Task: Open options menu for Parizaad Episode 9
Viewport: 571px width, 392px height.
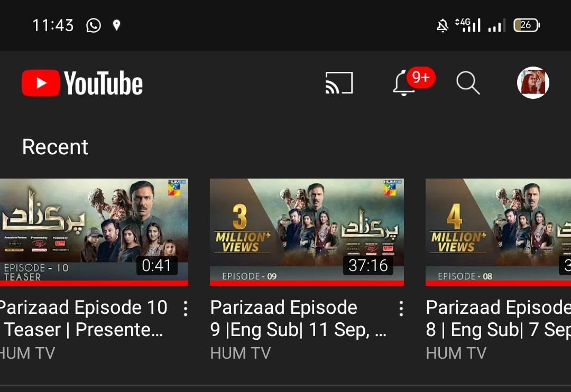Action: (x=401, y=309)
